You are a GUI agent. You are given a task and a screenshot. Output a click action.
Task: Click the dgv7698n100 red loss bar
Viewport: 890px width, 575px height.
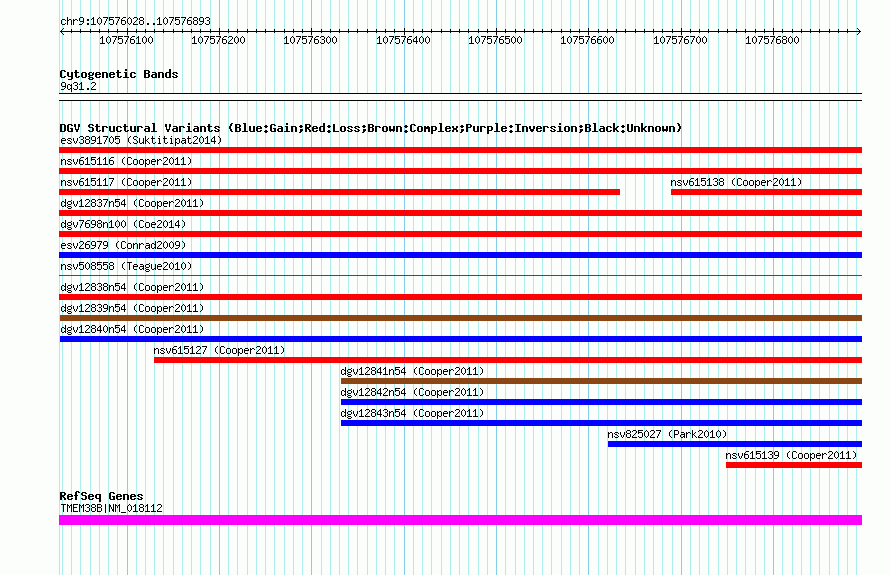tap(460, 234)
